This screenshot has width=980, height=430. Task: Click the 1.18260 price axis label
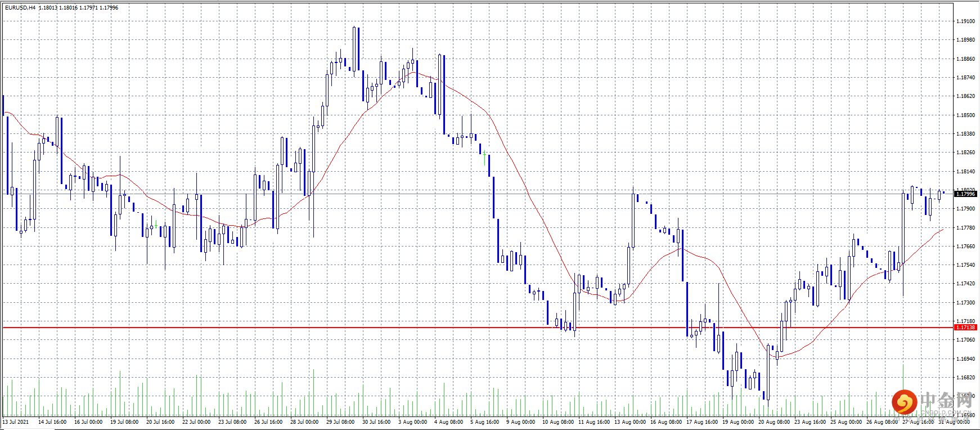click(965, 153)
